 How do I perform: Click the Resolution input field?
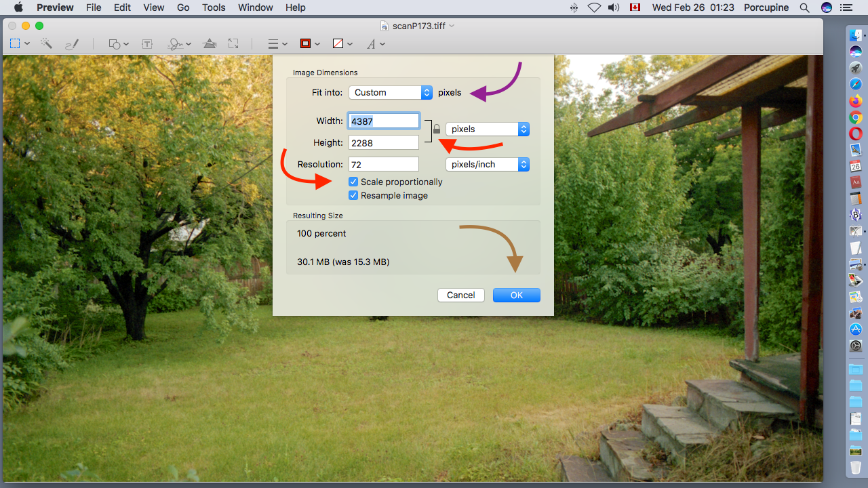coord(384,164)
